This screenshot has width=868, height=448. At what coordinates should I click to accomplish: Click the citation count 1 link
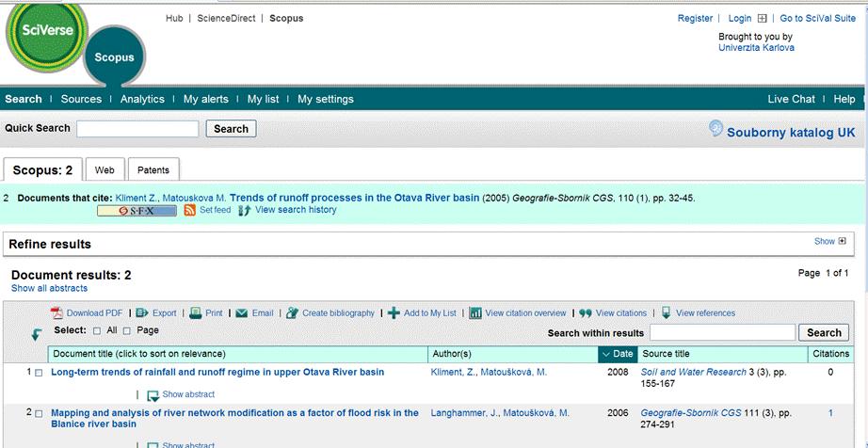[x=830, y=413]
